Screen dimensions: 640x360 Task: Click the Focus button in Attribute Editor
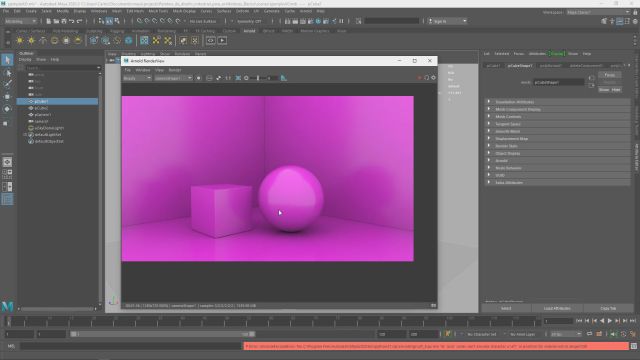coord(609,75)
